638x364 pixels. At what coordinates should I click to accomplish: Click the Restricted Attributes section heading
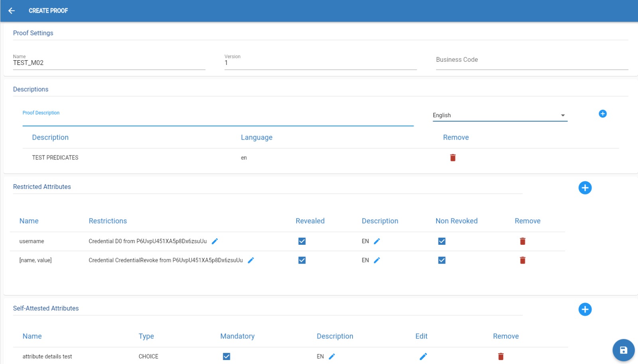(x=42, y=187)
